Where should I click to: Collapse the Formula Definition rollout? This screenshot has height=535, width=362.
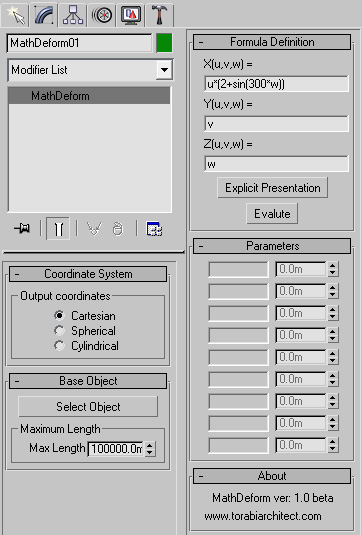click(272, 42)
